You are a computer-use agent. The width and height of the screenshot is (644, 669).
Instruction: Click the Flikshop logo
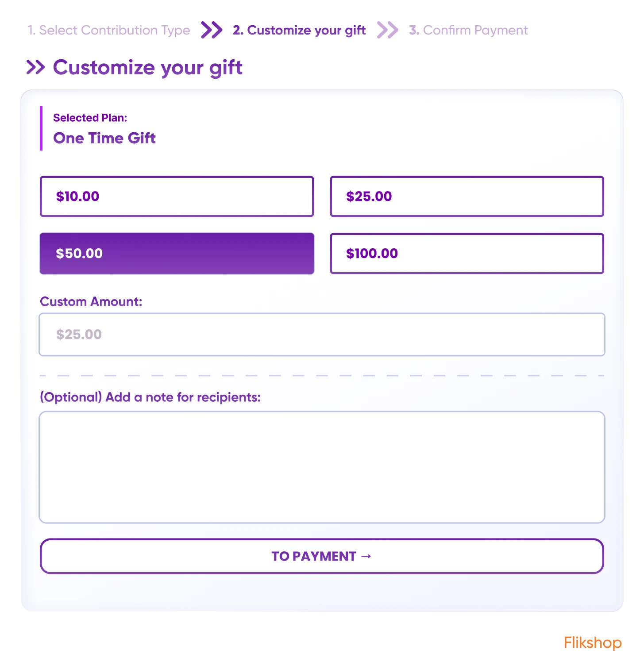[592, 642]
